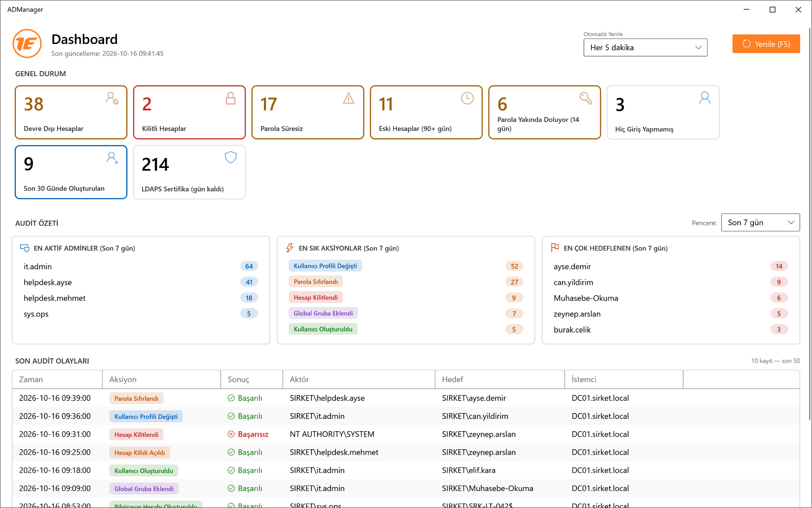Screen dimensions: 812x508
Task: Open the Pencere dropdown showing Son 7 gün
Action: pyautogui.click(x=760, y=222)
